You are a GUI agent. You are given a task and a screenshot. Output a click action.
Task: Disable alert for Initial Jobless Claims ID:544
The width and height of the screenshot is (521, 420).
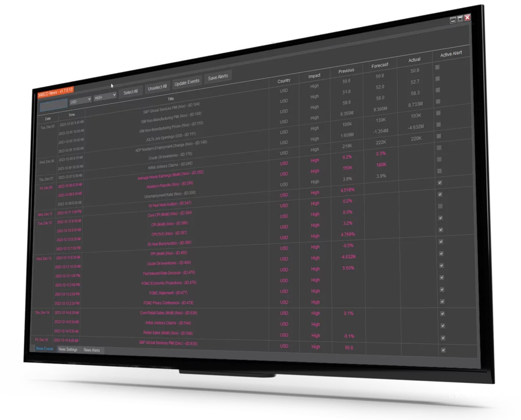click(443, 326)
